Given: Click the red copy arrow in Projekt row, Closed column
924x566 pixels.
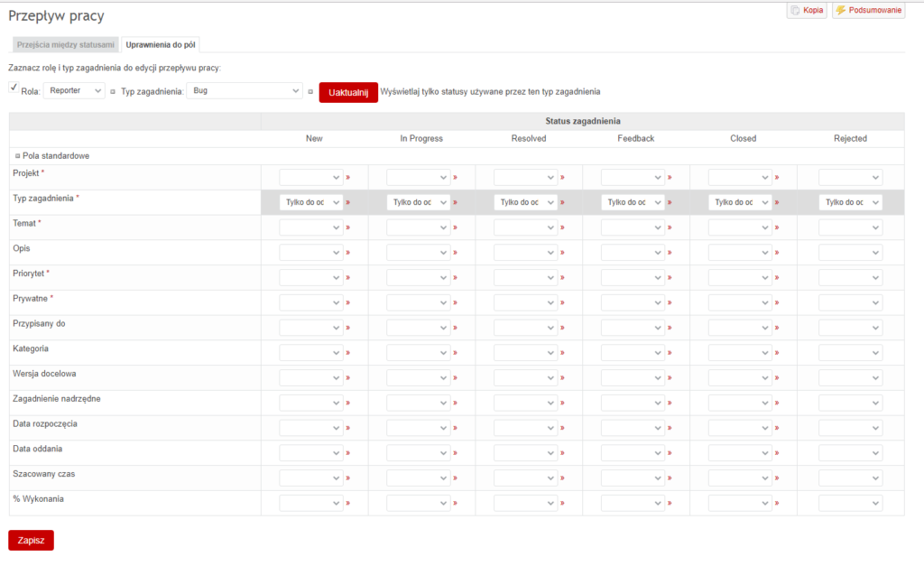Looking at the screenshot, I should coord(777,178).
